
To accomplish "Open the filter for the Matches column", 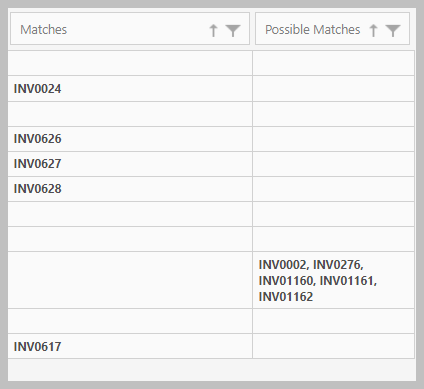I will [x=233, y=31].
